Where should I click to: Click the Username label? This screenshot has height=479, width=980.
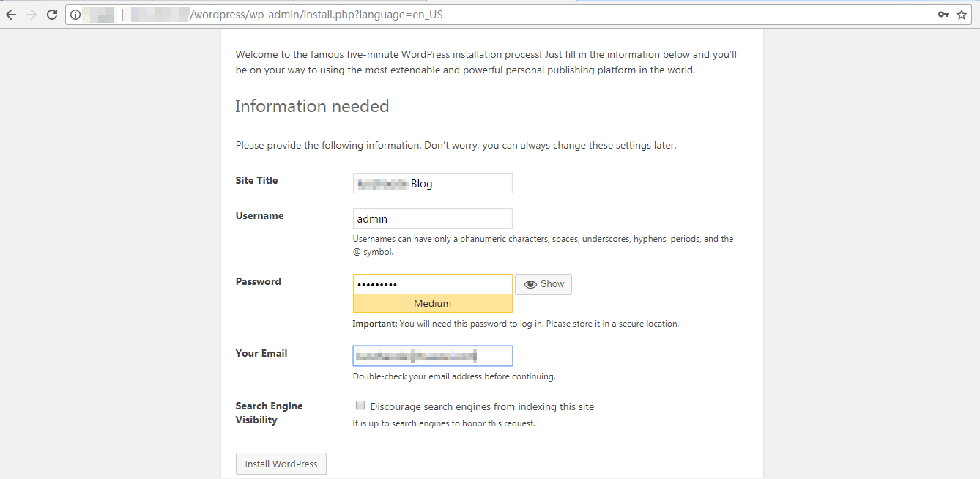(x=259, y=215)
